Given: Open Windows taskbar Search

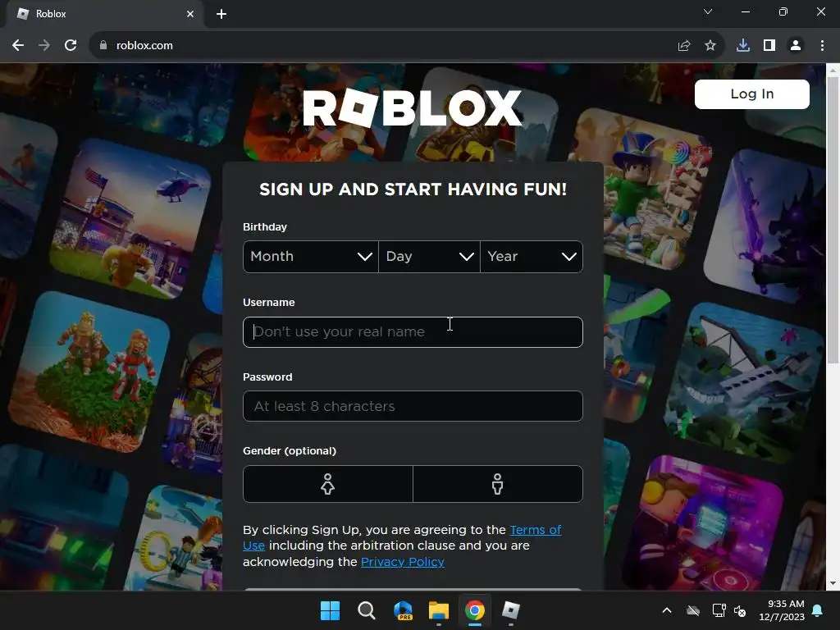Looking at the screenshot, I should 367,610.
